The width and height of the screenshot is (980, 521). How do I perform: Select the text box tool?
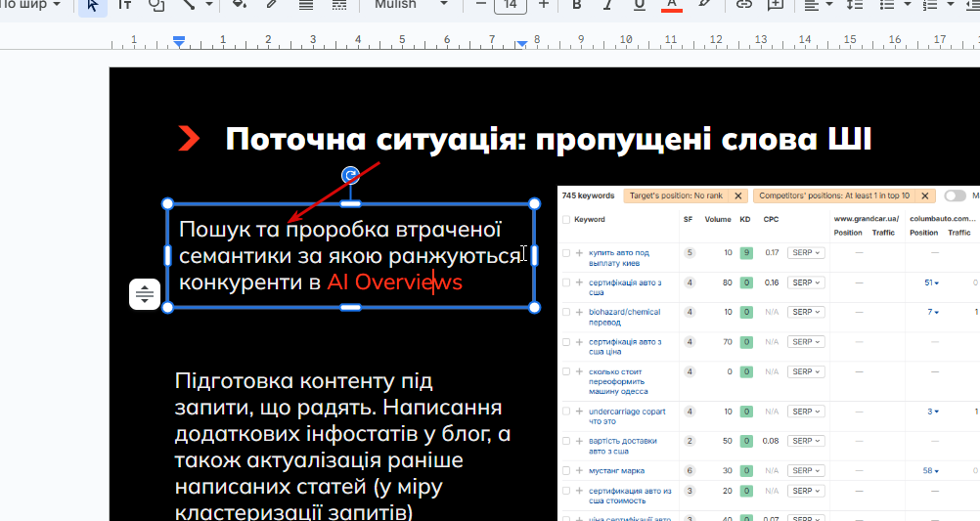click(125, 5)
